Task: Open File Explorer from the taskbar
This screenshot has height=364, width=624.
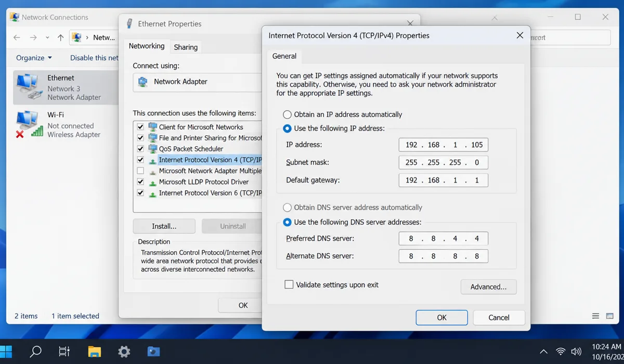Action: [x=94, y=352]
